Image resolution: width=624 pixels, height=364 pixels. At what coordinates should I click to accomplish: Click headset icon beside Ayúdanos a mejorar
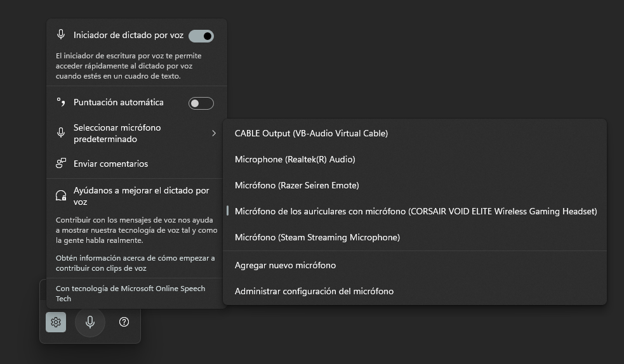click(61, 195)
